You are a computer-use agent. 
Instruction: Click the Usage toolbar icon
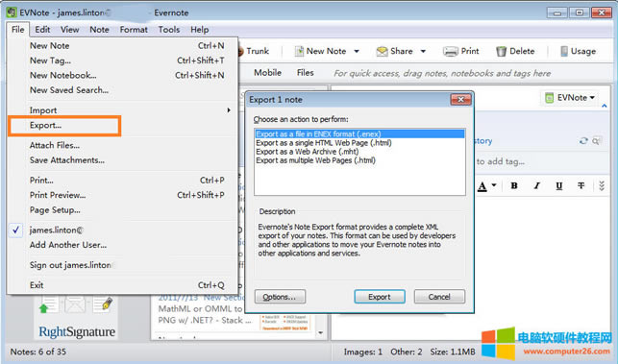pos(564,51)
